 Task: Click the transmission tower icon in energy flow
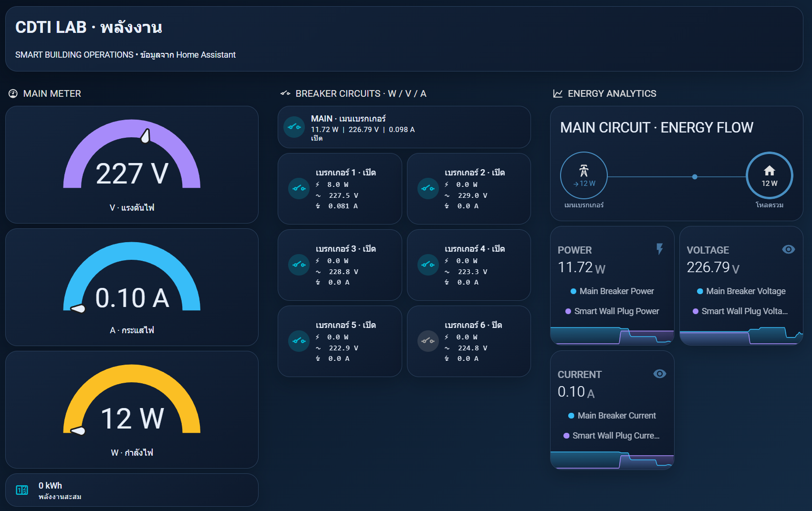(x=584, y=171)
